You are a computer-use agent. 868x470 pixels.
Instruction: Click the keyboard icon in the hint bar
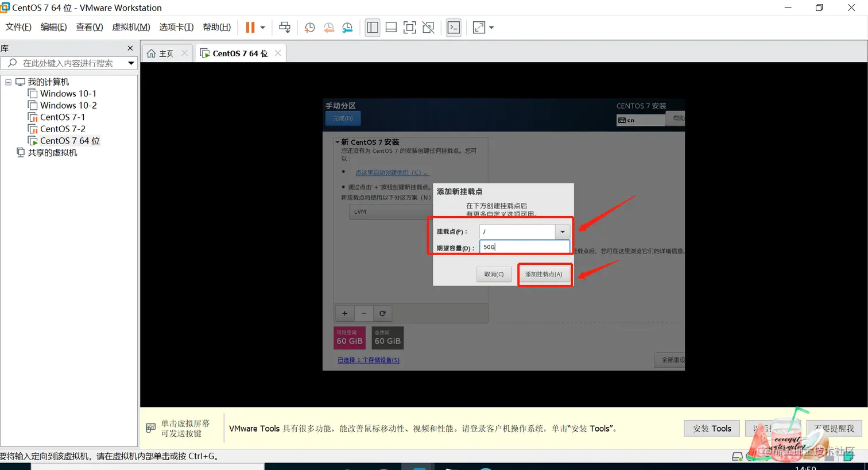pyautogui.click(x=151, y=428)
